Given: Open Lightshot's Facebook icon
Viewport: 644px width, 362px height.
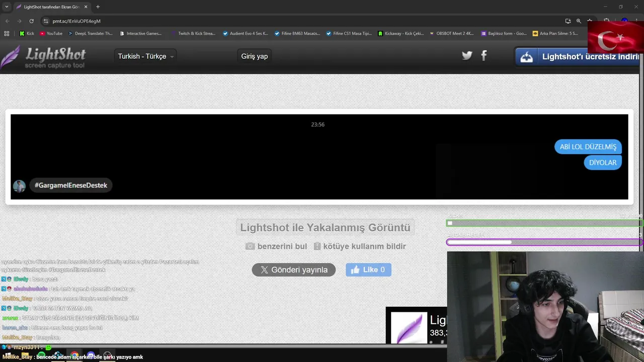Looking at the screenshot, I should pyautogui.click(x=484, y=56).
